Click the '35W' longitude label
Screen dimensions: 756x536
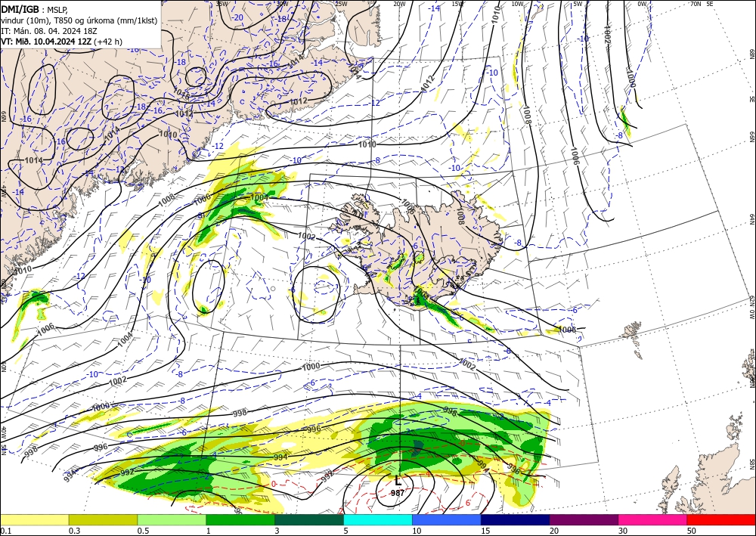point(222,3)
